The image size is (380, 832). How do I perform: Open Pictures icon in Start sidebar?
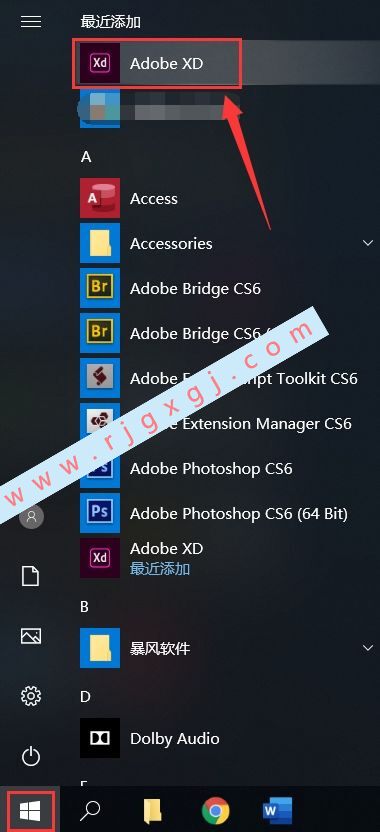coord(31,636)
